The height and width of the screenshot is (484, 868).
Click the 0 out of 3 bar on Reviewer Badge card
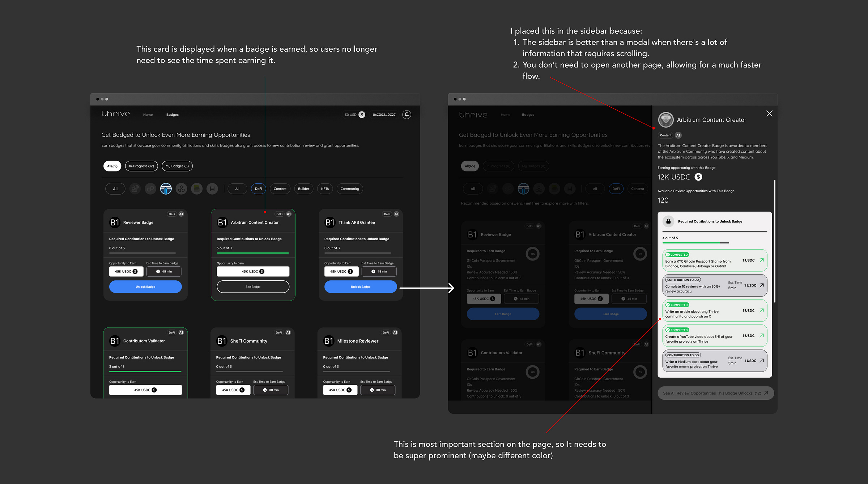[142, 253]
